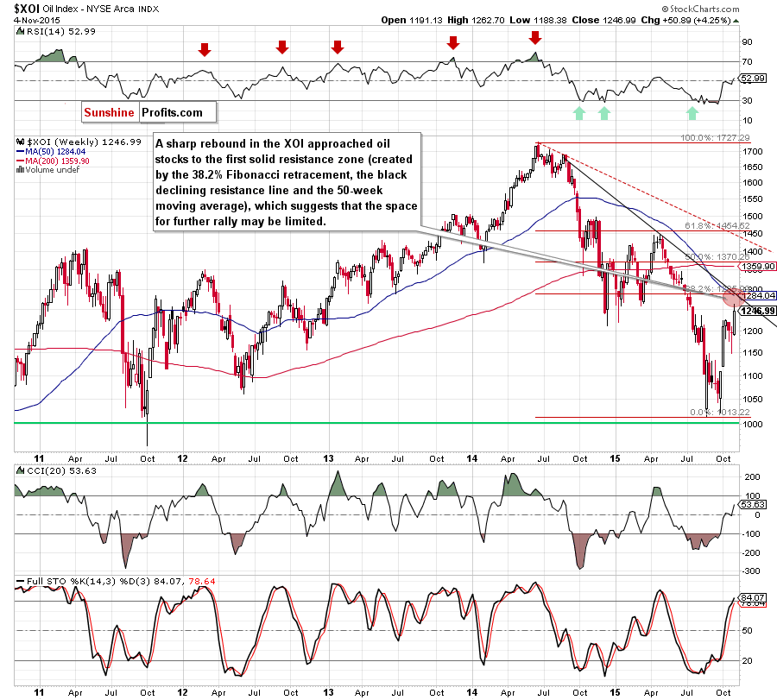Click the candlestick icon before $XOI (Weekly)
The width and height of the screenshot is (777, 700).
[x=21, y=142]
